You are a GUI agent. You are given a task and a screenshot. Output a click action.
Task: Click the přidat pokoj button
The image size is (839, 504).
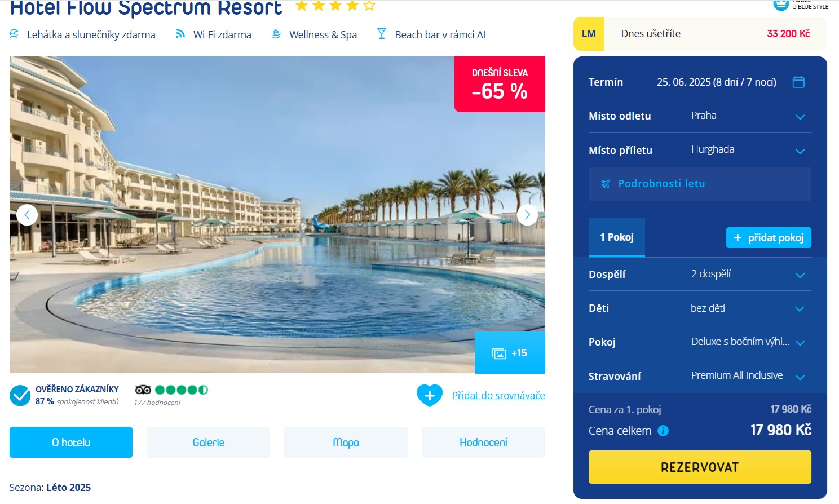coord(769,238)
